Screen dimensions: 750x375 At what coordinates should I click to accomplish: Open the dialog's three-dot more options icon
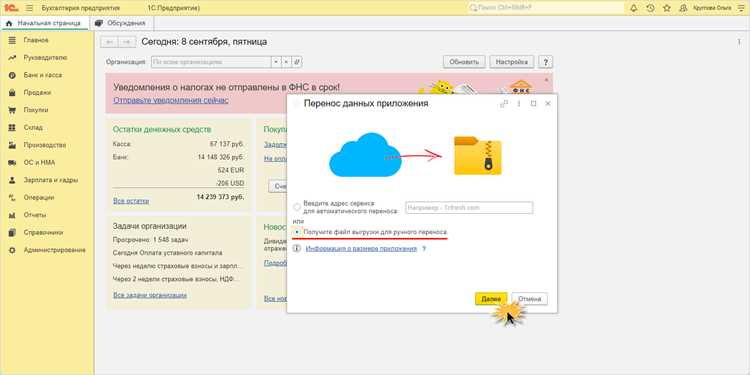click(x=518, y=104)
